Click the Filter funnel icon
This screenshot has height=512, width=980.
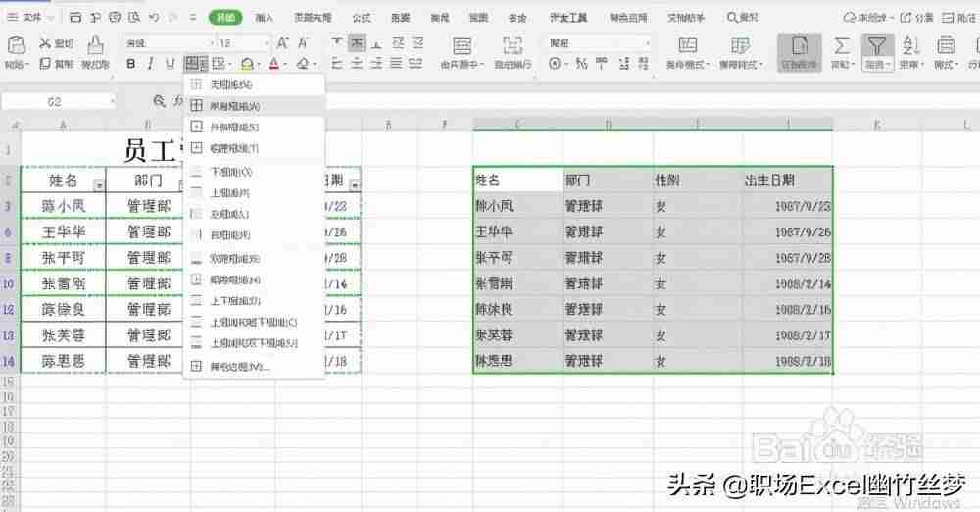(877, 46)
